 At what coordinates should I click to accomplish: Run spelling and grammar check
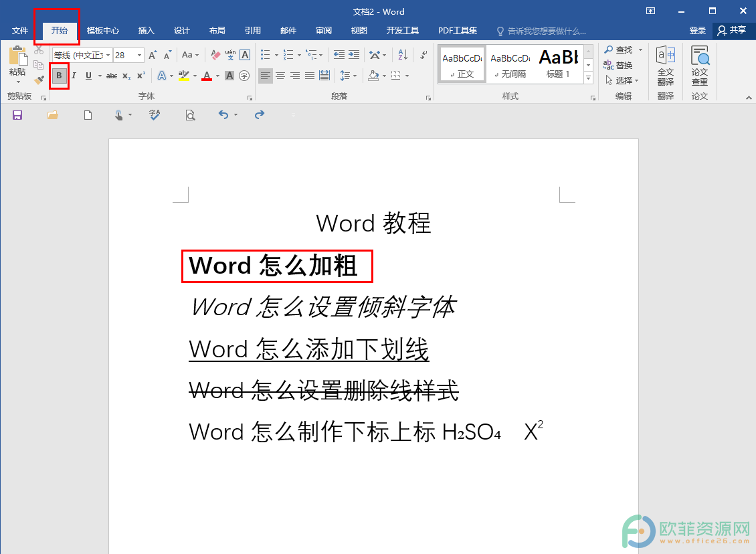[x=155, y=115]
